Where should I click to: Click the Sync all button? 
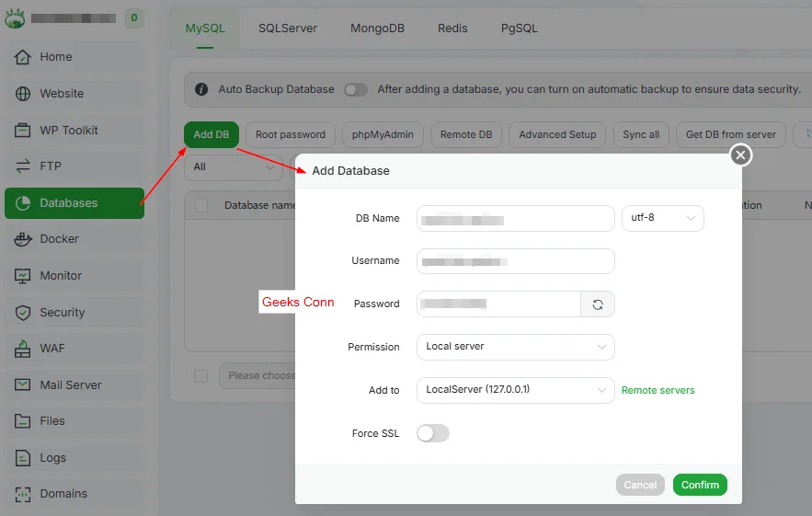(641, 134)
